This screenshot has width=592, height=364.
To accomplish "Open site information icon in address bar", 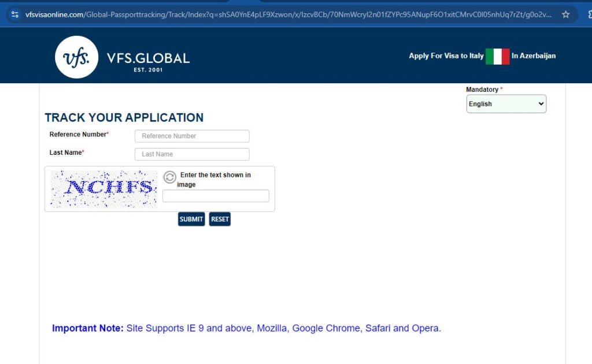I will [x=14, y=14].
